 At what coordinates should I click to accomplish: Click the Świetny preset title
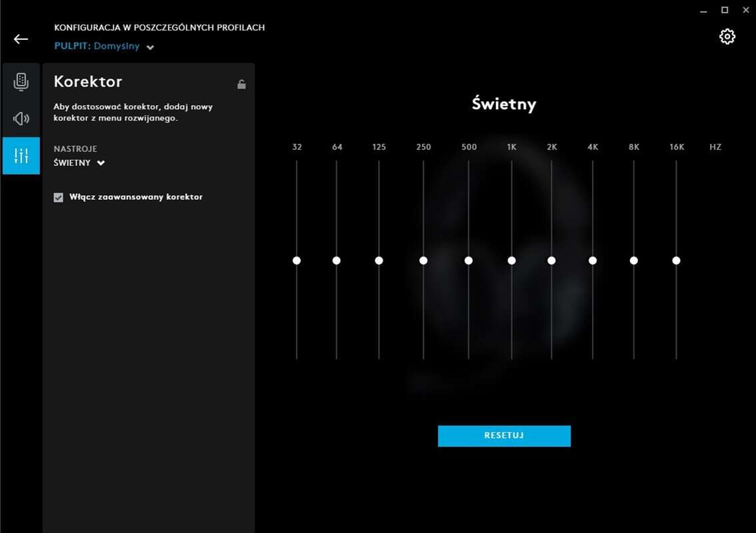(504, 104)
